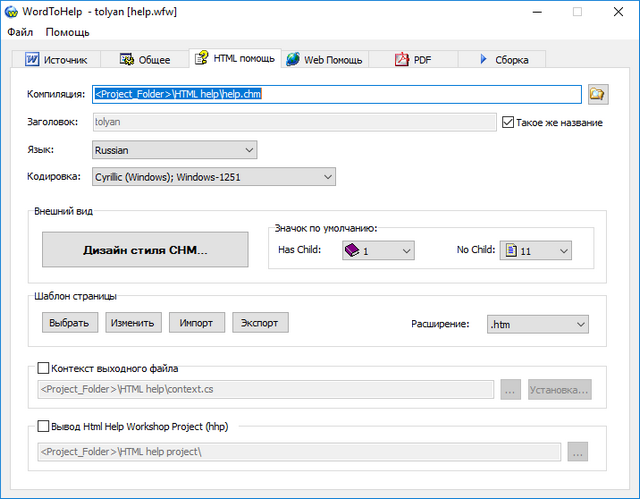Screen dimensions: 640x499
Task: Open the Помощь menu
Action: click(67, 32)
